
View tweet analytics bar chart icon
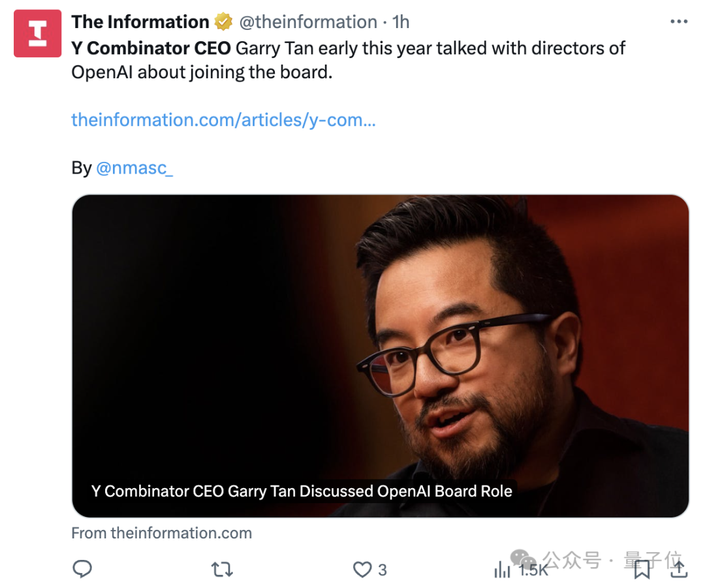[x=502, y=570]
